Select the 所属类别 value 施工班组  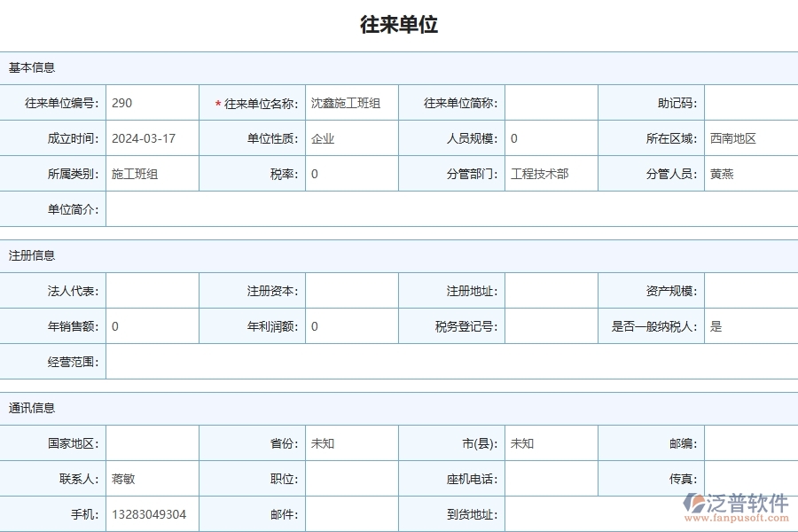pos(151,174)
